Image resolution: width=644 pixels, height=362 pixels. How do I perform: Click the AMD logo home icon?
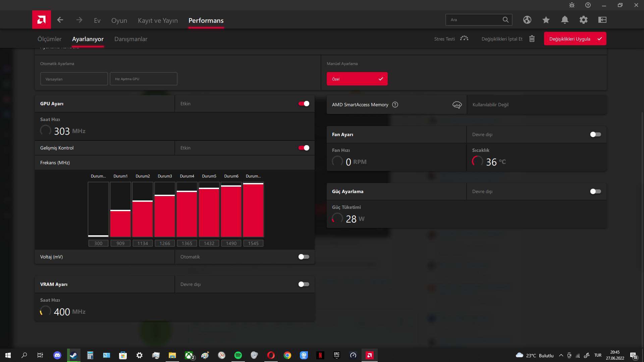pyautogui.click(x=42, y=20)
